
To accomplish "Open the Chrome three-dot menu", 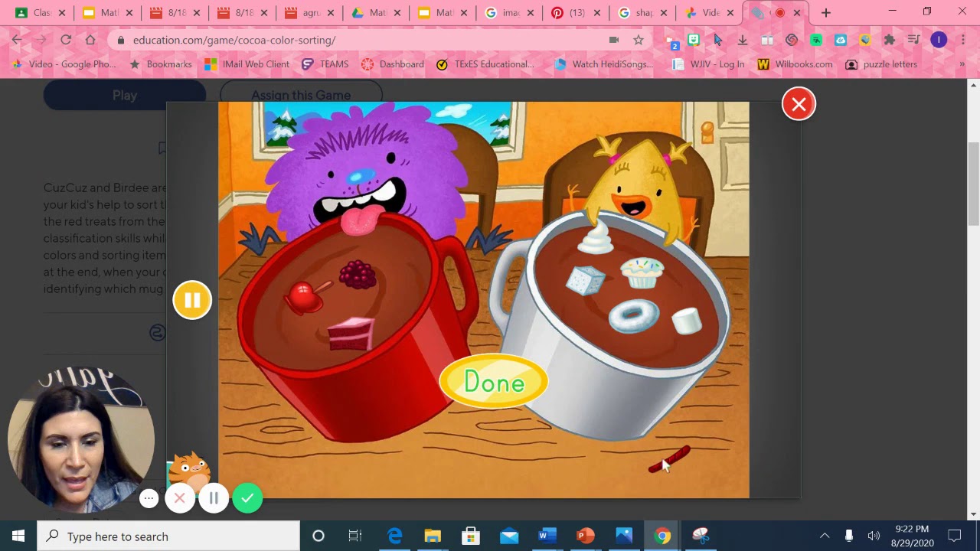I will point(962,40).
